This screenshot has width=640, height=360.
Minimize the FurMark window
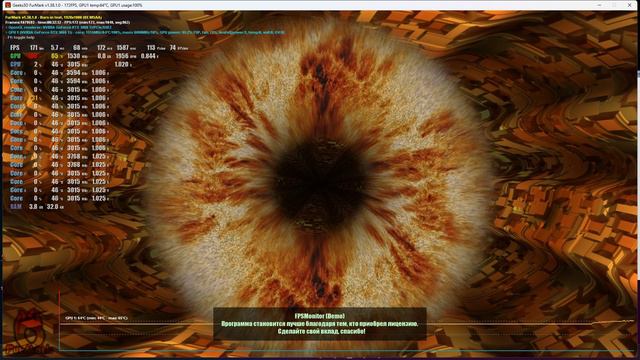pyautogui.click(x=599, y=5)
